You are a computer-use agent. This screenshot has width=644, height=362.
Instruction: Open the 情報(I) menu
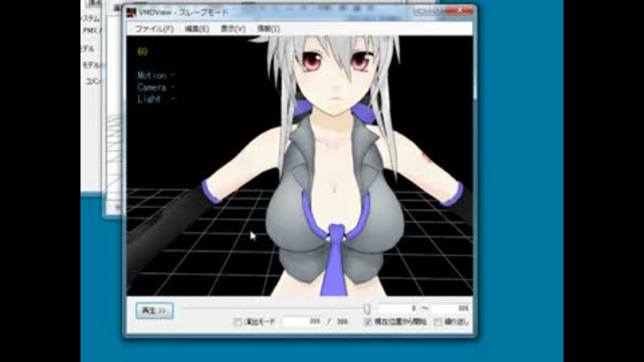268,29
